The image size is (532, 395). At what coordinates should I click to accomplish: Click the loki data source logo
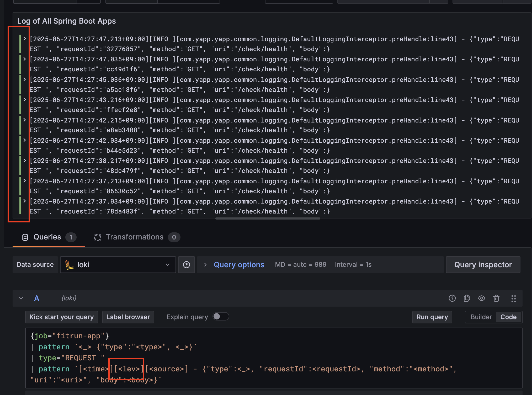(69, 265)
